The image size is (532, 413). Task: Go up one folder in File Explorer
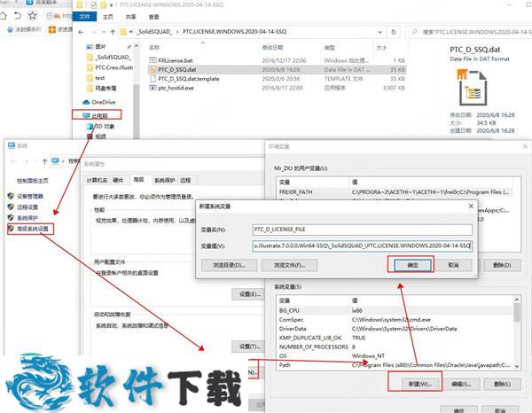(113, 32)
